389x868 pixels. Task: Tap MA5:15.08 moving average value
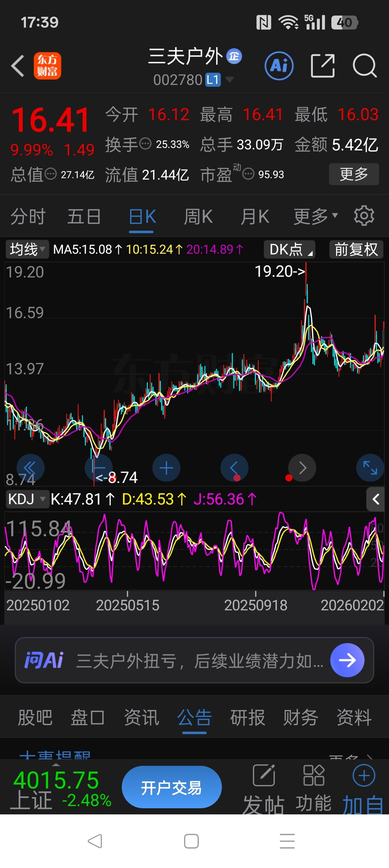tap(88, 249)
